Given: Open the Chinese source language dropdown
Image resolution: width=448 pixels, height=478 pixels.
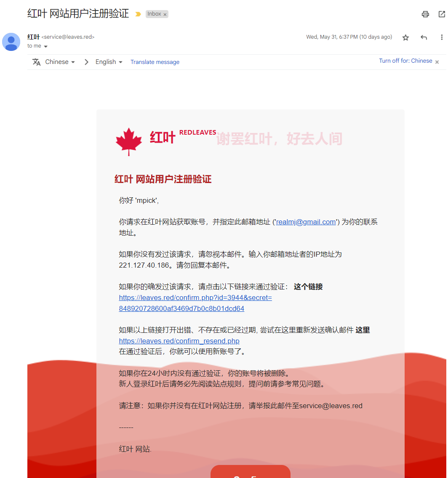Looking at the screenshot, I should tap(60, 62).
